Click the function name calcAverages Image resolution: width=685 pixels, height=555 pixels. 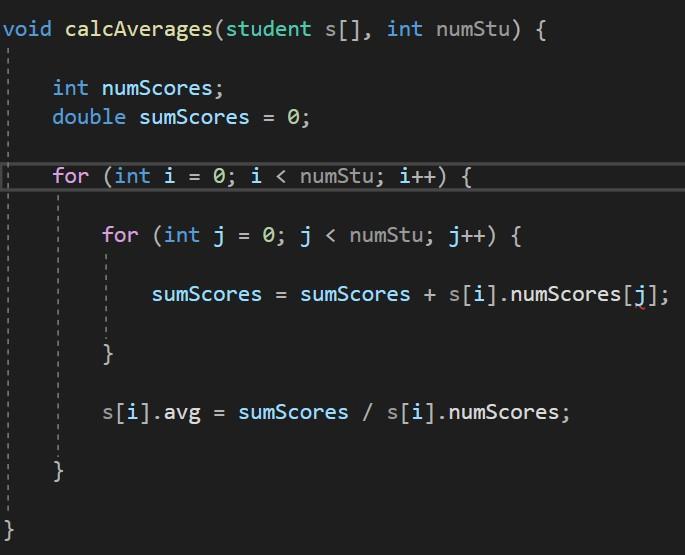pos(138,30)
